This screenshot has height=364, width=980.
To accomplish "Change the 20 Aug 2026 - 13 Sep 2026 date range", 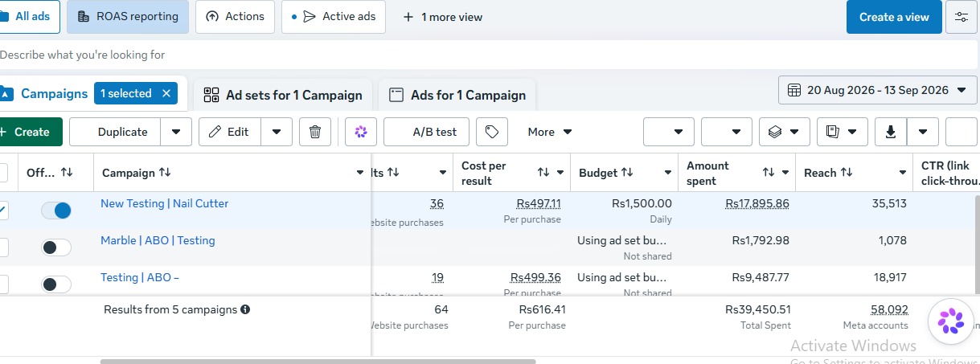I will (878, 90).
